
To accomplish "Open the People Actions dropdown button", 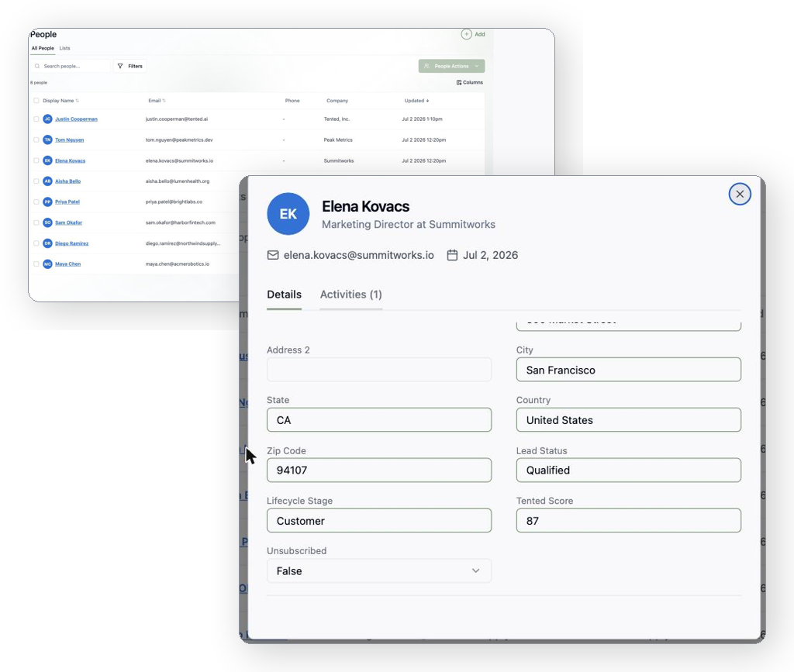I will coord(451,67).
